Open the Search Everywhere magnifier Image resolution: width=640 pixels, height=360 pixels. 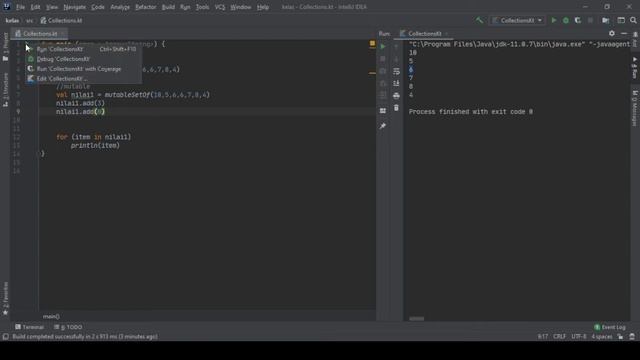[x=633, y=20]
